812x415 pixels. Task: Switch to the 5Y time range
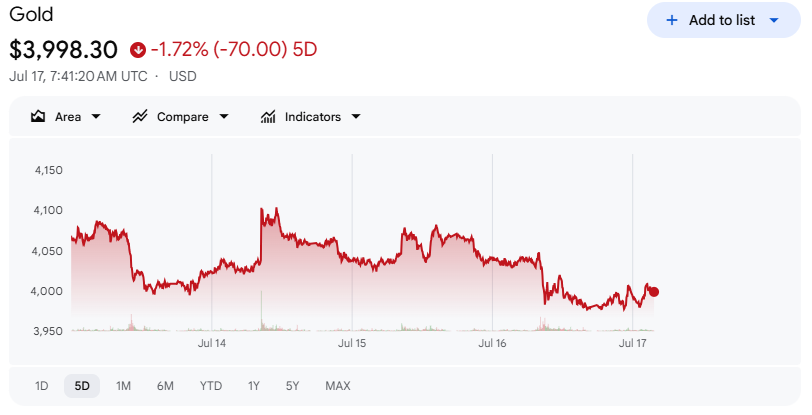pyautogui.click(x=293, y=386)
